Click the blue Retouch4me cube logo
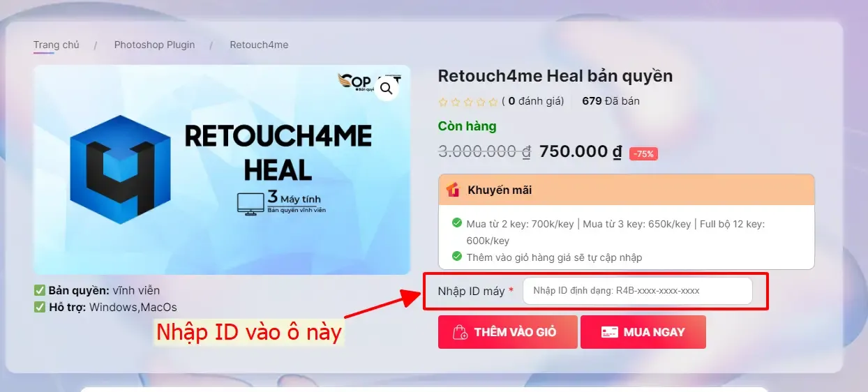Image resolution: width=868 pixels, height=392 pixels. (121, 169)
